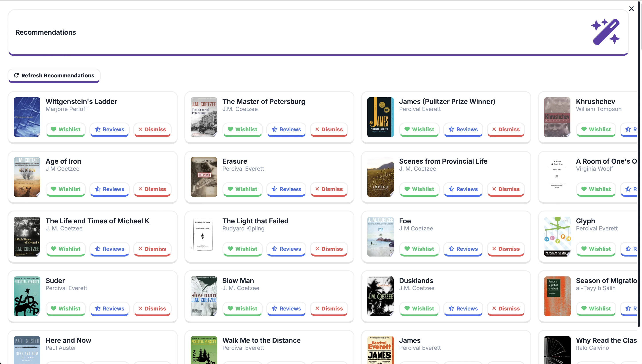Close the Recommendations panel
This screenshot has width=642, height=364.
click(632, 9)
